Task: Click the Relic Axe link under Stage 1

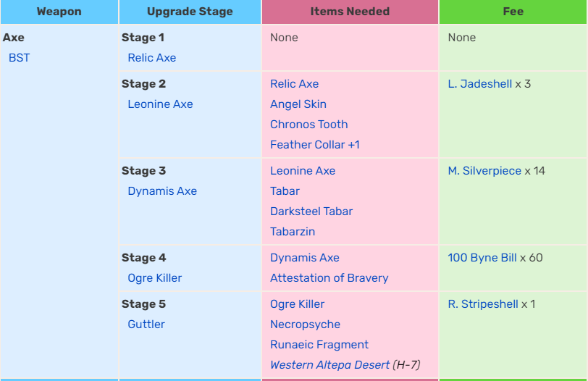Action: pyautogui.click(x=151, y=58)
